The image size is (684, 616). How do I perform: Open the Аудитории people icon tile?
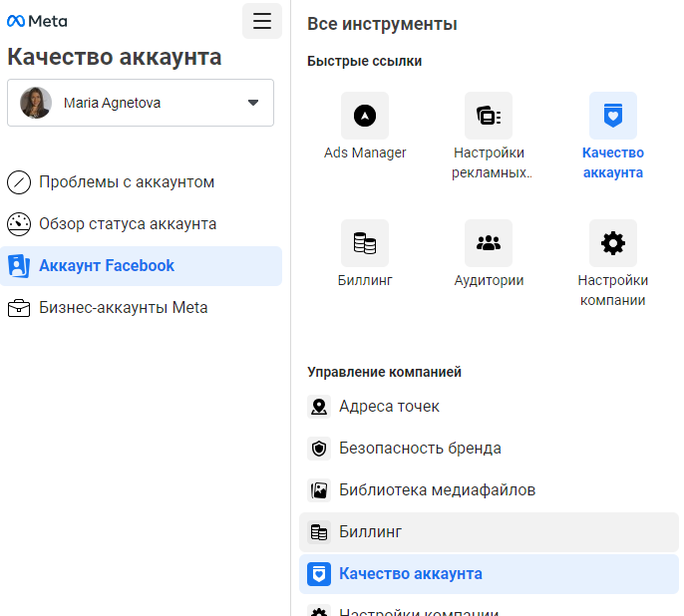click(x=489, y=243)
